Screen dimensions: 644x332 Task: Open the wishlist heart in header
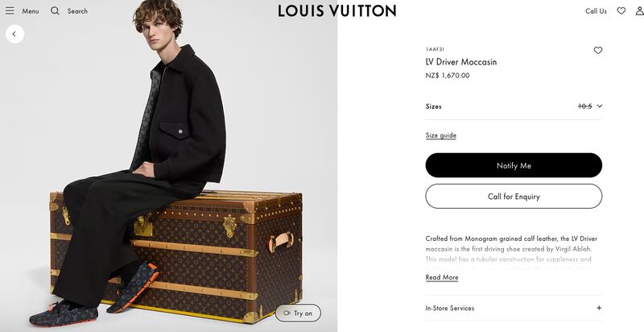click(x=621, y=10)
